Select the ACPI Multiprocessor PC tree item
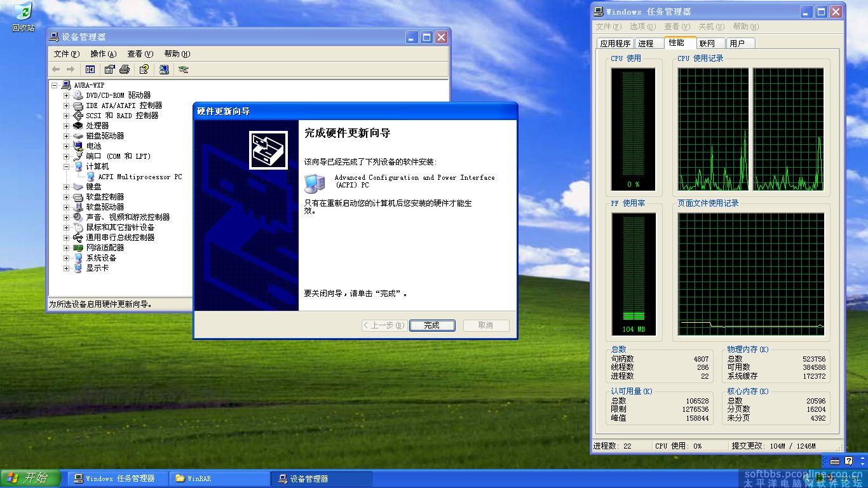 pos(140,177)
